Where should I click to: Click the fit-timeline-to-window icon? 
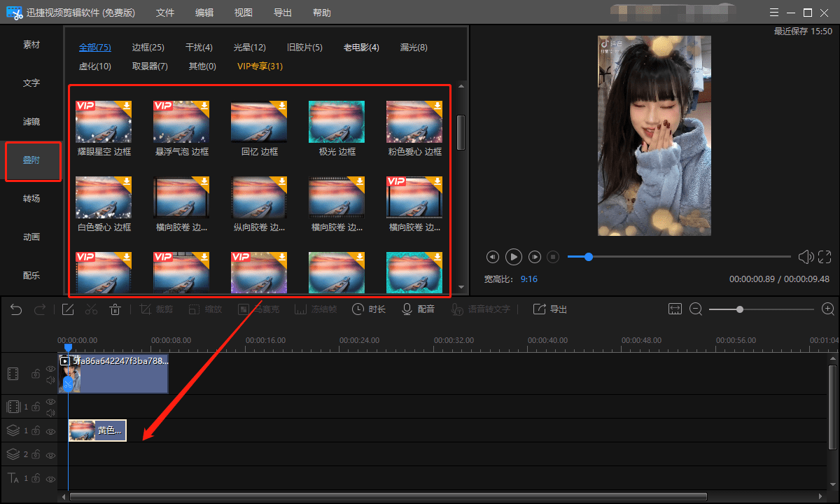coord(675,309)
